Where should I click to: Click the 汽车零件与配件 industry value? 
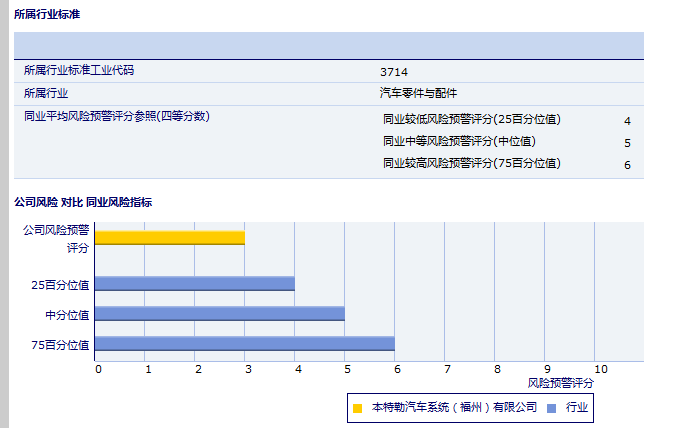coord(418,93)
